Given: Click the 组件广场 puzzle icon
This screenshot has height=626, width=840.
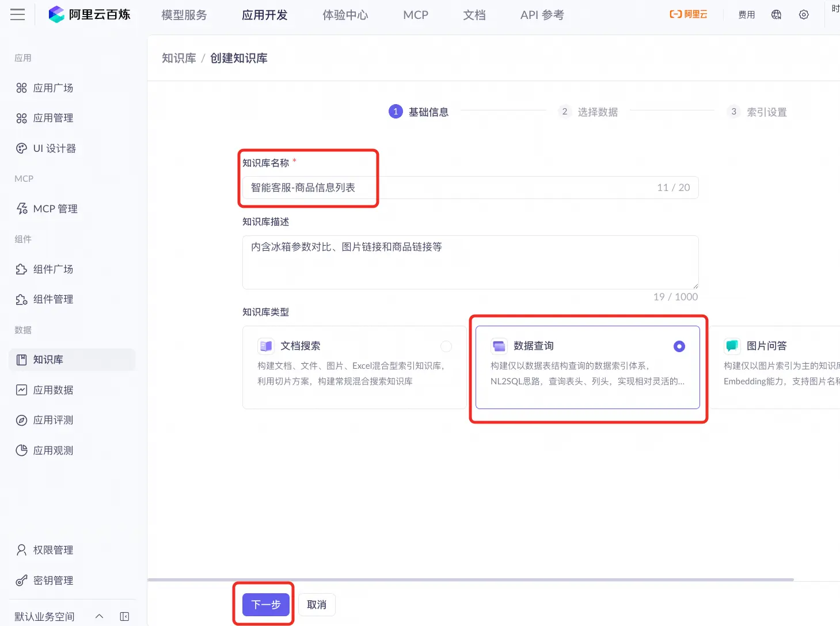Looking at the screenshot, I should point(21,269).
